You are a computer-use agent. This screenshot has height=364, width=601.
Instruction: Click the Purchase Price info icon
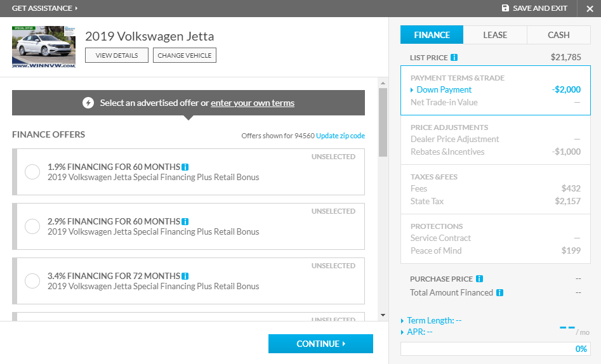coord(480,278)
